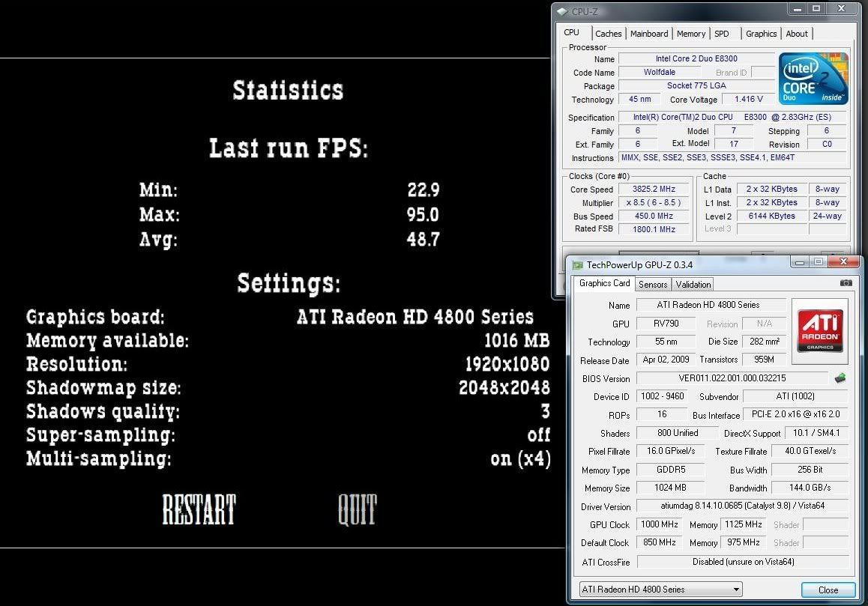
Task: Click the Multi-sampling value on (x4)
Action: point(520,458)
